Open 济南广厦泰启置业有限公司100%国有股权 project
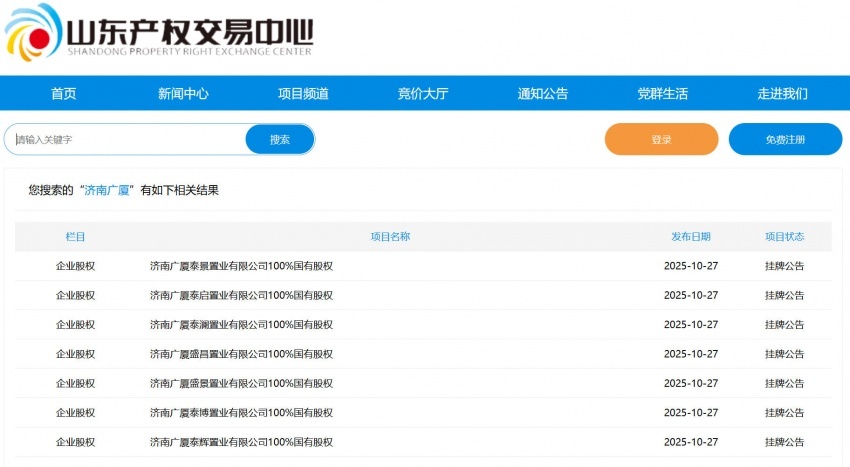 pyautogui.click(x=241, y=295)
